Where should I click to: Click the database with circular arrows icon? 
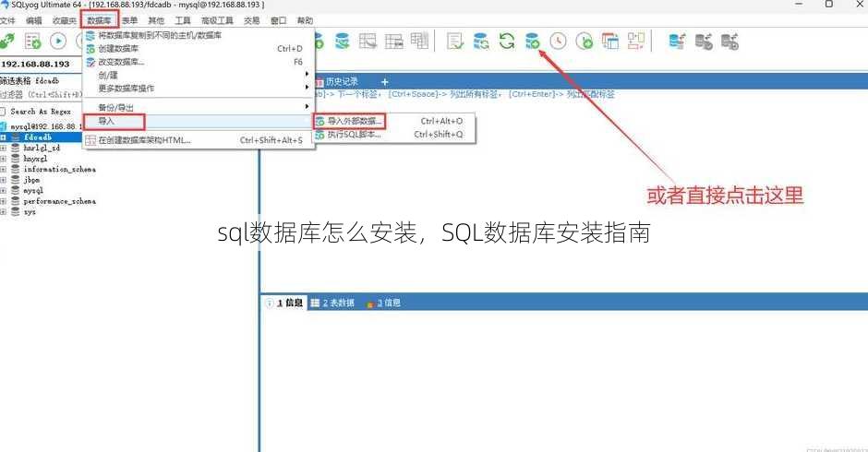pos(480,41)
